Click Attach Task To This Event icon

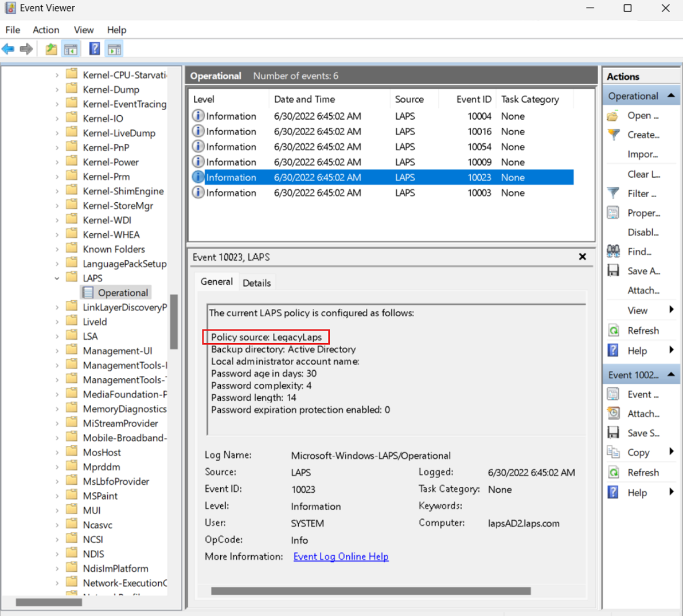coord(613,413)
